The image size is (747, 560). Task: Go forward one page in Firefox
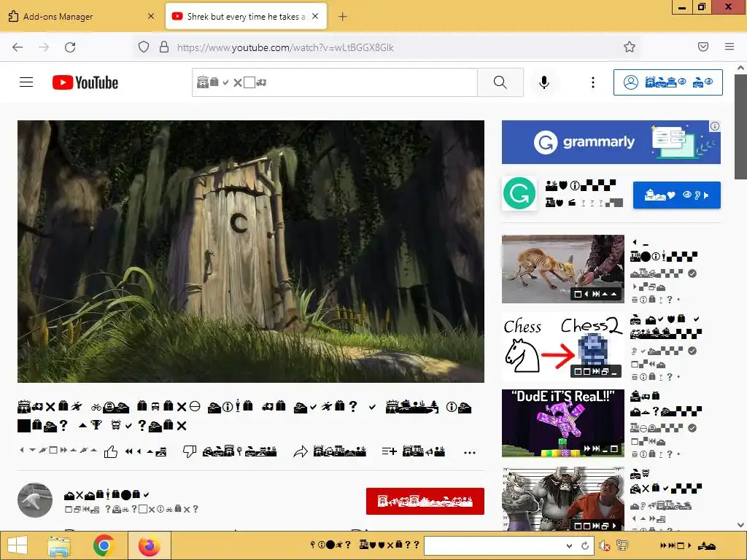[x=44, y=47]
